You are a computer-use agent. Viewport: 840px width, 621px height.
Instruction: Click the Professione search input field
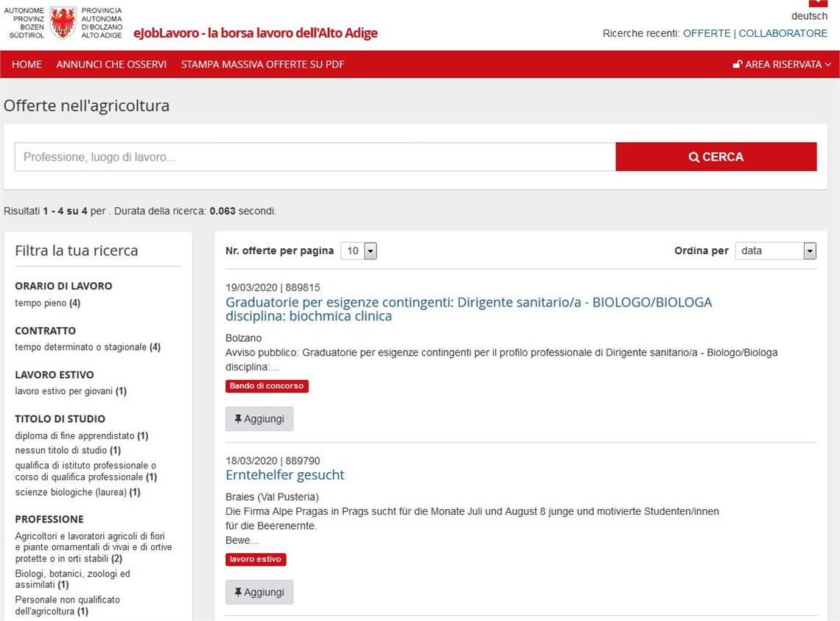point(315,157)
